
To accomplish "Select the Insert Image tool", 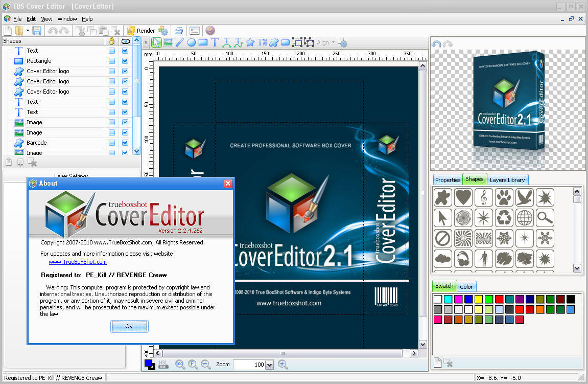I will tap(168, 42).
